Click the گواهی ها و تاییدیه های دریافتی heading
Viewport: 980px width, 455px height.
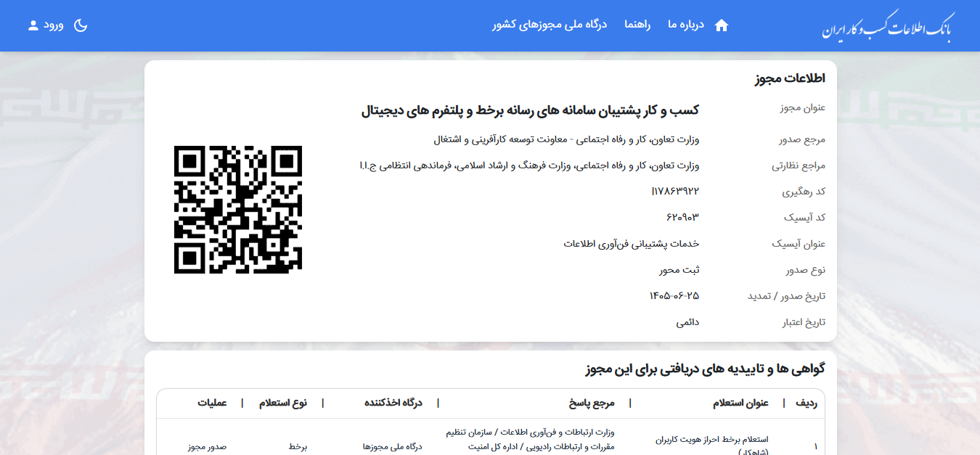pos(706,369)
